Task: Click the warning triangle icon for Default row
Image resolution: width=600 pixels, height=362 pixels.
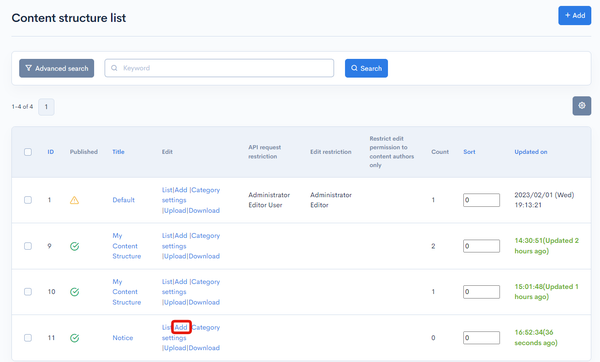Action: click(74, 200)
